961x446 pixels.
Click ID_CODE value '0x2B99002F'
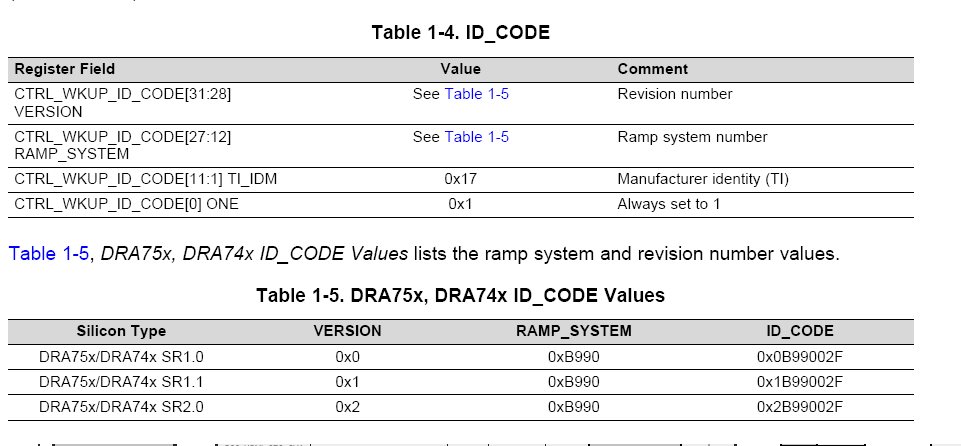(x=800, y=407)
